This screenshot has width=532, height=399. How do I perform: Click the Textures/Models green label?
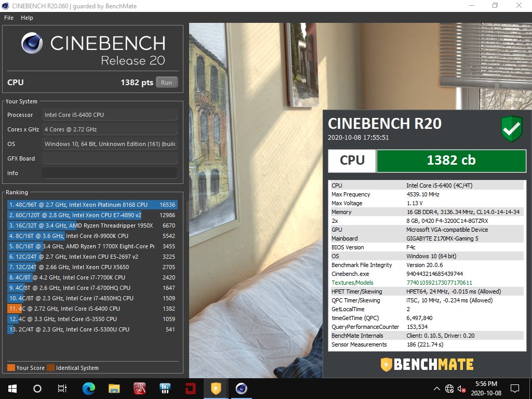click(x=352, y=283)
